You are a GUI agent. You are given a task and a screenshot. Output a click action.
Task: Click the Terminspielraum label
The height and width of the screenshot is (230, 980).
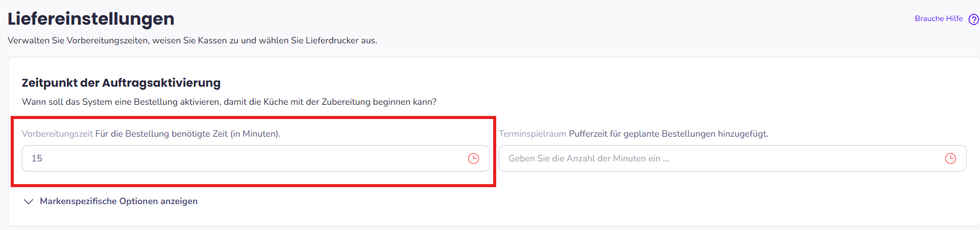click(532, 134)
